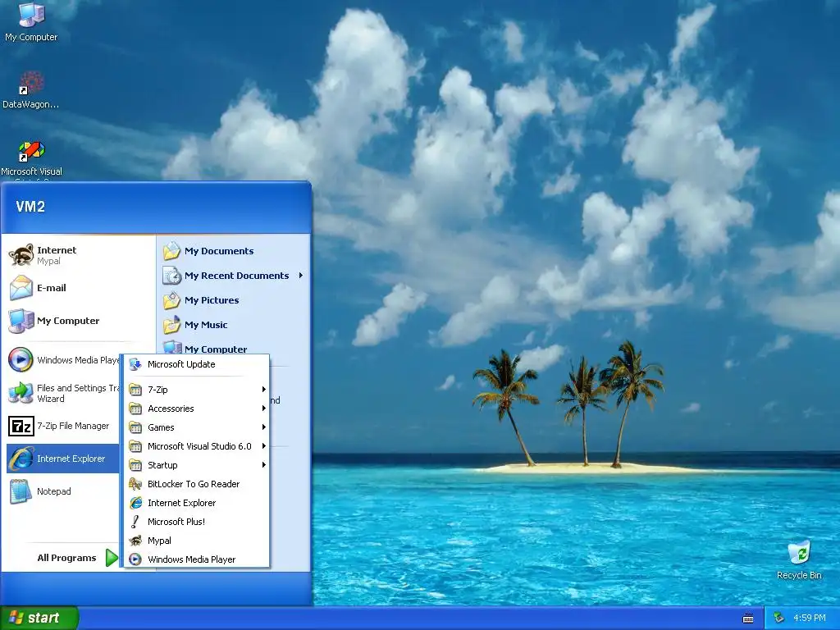Click BitLocker To Go Reader icon
The width and height of the screenshot is (840, 630).
pyautogui.click(x=135, y=484)
